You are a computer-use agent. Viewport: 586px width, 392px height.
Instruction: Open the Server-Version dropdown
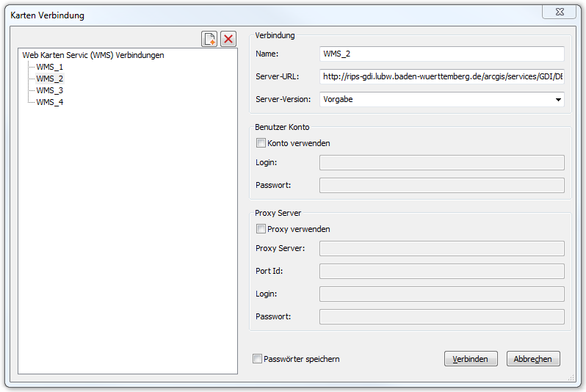(x=441, y=99)
